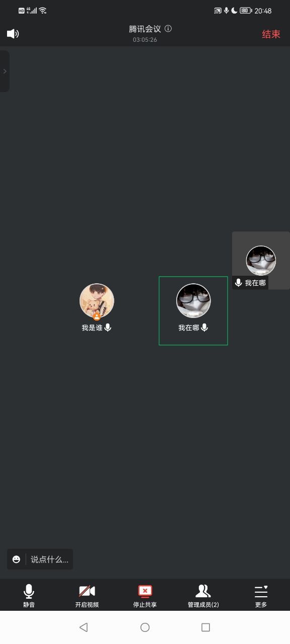Open meeting info icon beside 腾讯会议

tap(168, 29)
